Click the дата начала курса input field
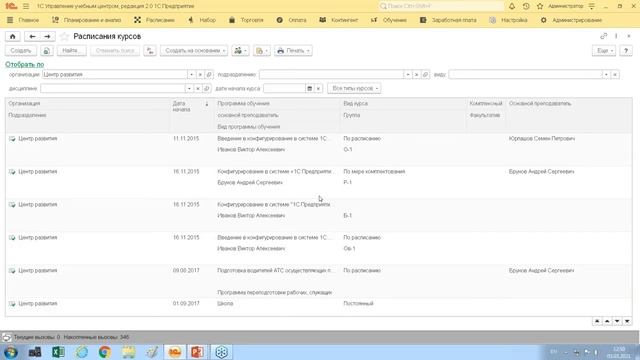This screenshot has height=360, width=640. pos(284,88)
